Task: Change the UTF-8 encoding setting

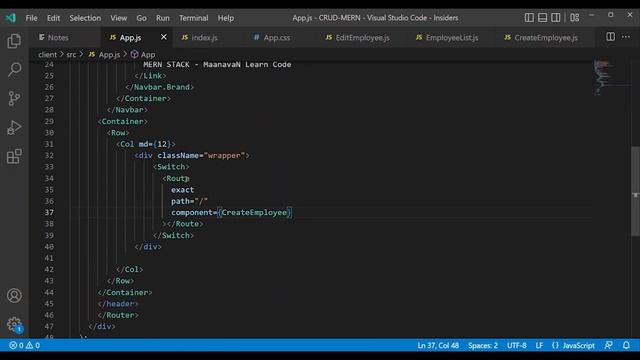Action: 516,345
